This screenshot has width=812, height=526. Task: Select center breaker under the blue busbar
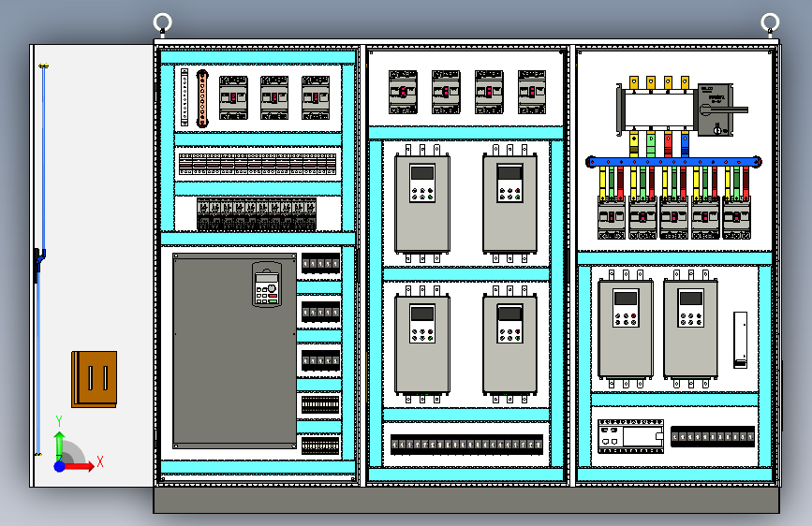(673, 217)
